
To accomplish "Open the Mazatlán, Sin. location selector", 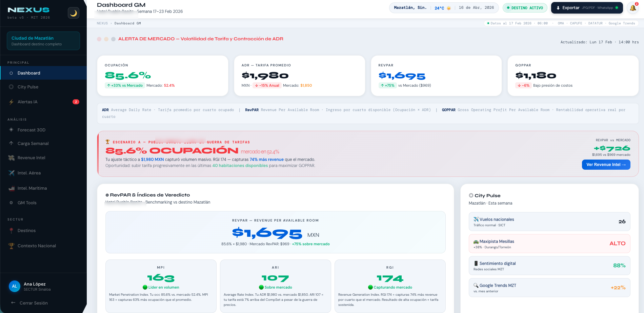I will coord(410,7).
